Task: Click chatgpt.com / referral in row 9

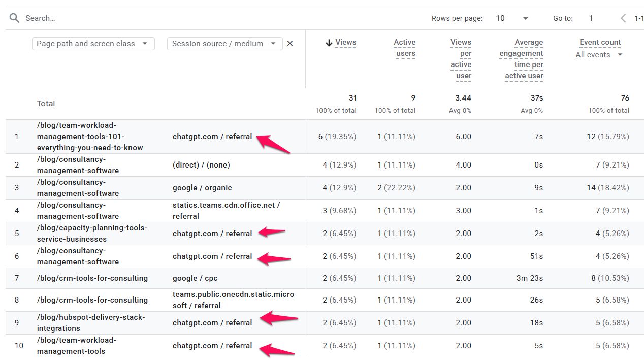Action: point(212,323)
